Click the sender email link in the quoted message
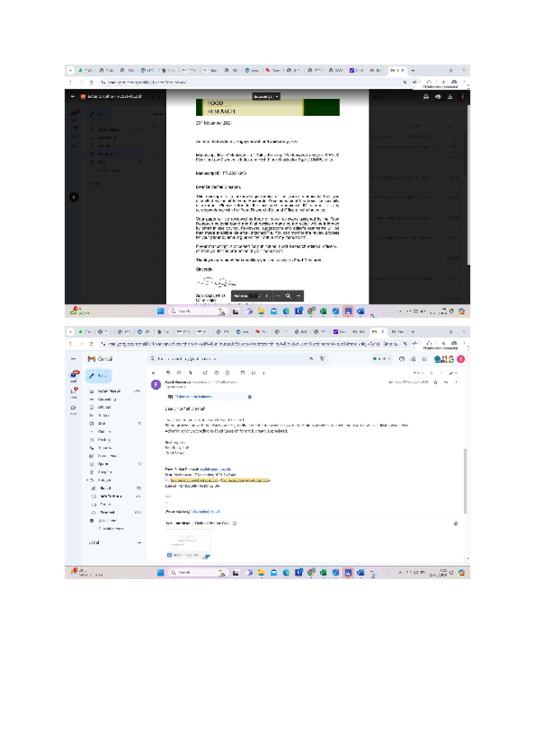The image size is (535, 756). 216,469
